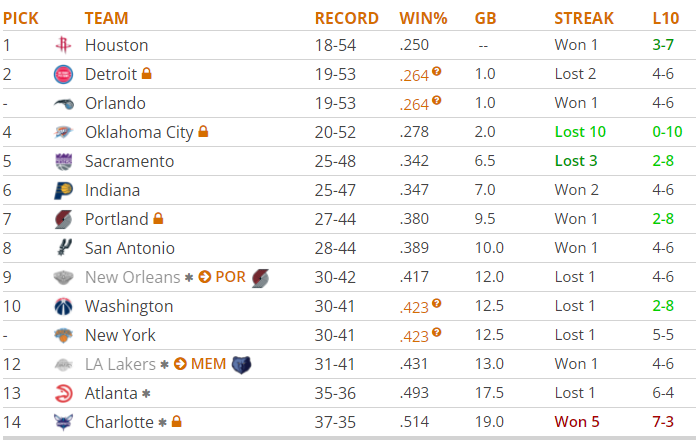Open the San Antonio team link
The image size is (696, 440).
130,248
